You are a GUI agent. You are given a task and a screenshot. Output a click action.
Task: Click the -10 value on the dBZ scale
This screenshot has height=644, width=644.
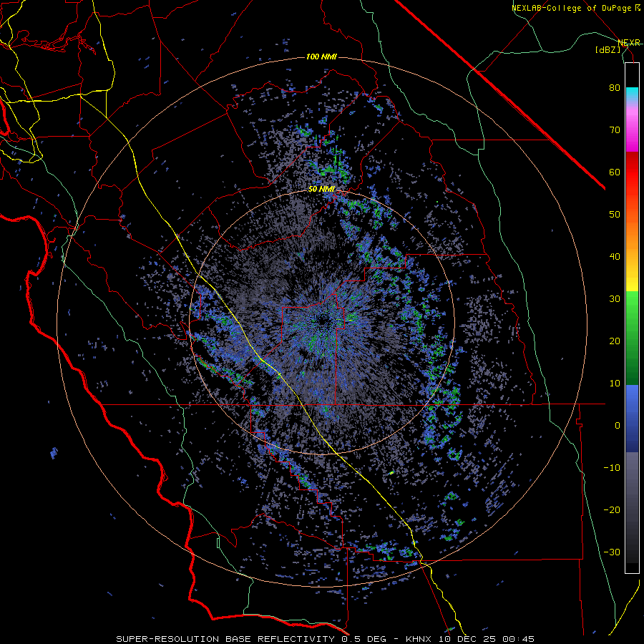(612, 467)
